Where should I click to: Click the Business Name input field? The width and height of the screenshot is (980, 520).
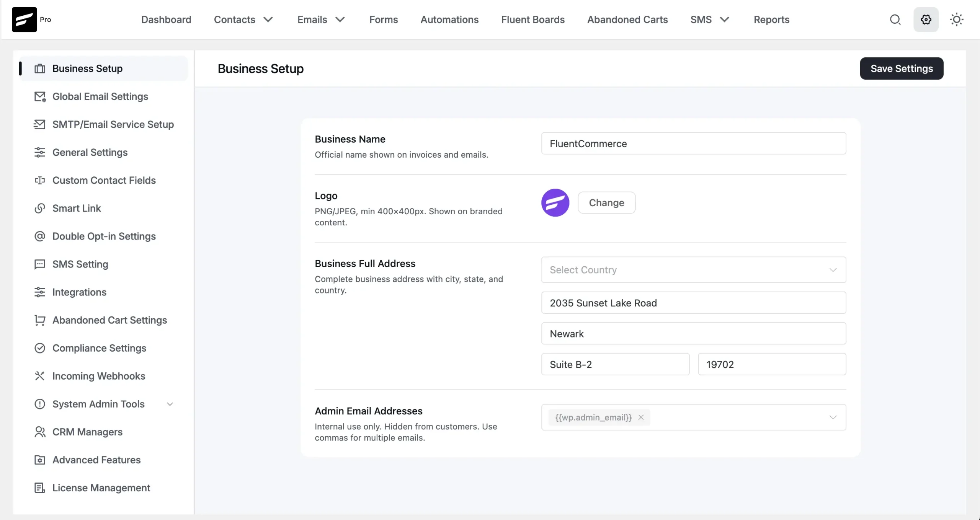pos(693,143)
